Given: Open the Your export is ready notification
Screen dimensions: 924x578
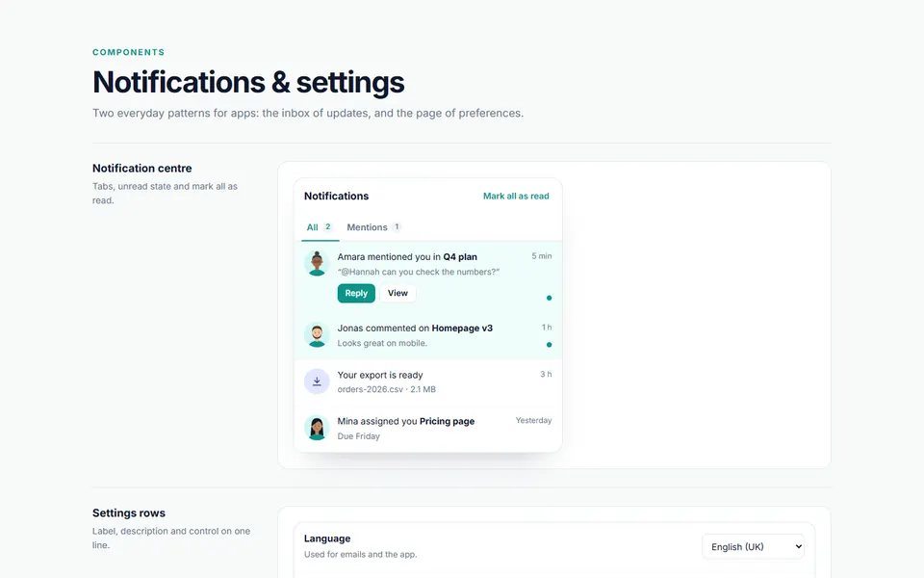Looking at the screenshot, I should (x=427, y=382).
